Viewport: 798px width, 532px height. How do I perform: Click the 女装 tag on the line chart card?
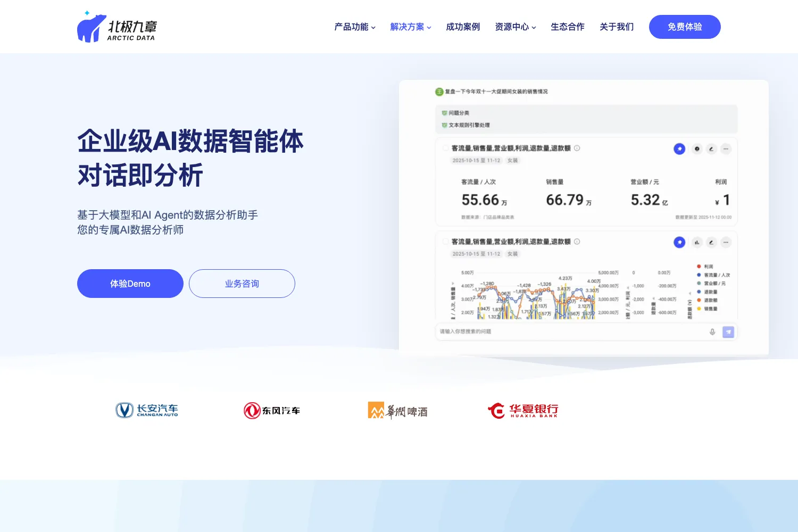point(512,254)
